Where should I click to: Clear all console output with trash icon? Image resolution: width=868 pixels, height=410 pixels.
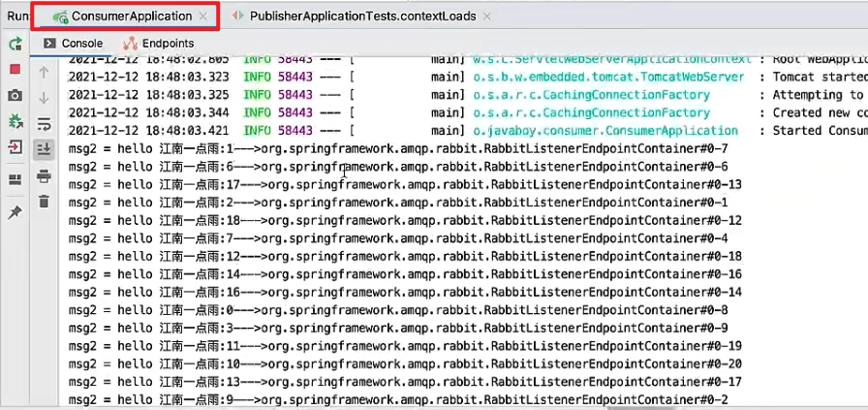tap(44, 202)
